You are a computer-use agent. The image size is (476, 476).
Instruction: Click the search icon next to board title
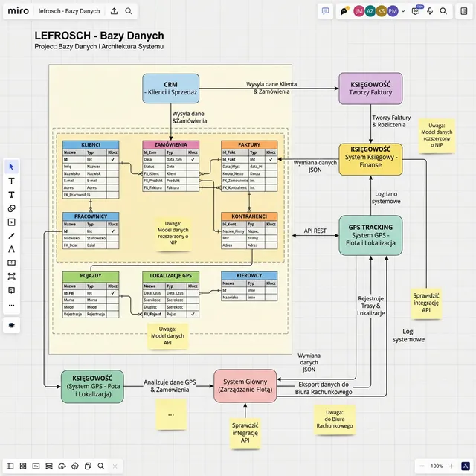(129, 11)
